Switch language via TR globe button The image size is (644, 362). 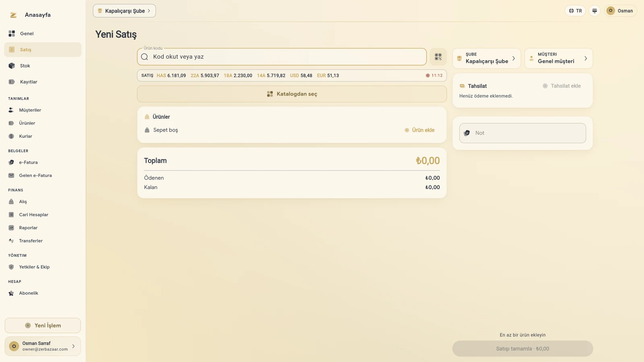(575, 11)
